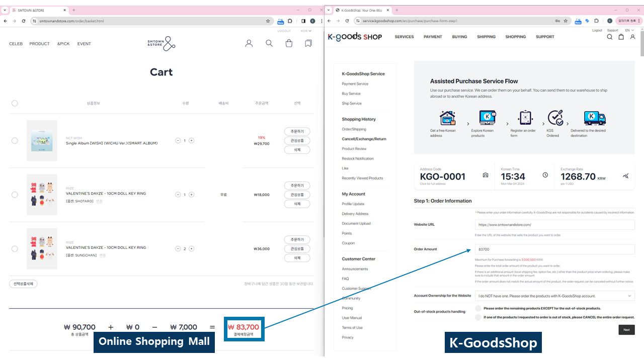Click the K-GoodsShop search icon
This screenshot has width=644, height=362.
coord(610,37)
